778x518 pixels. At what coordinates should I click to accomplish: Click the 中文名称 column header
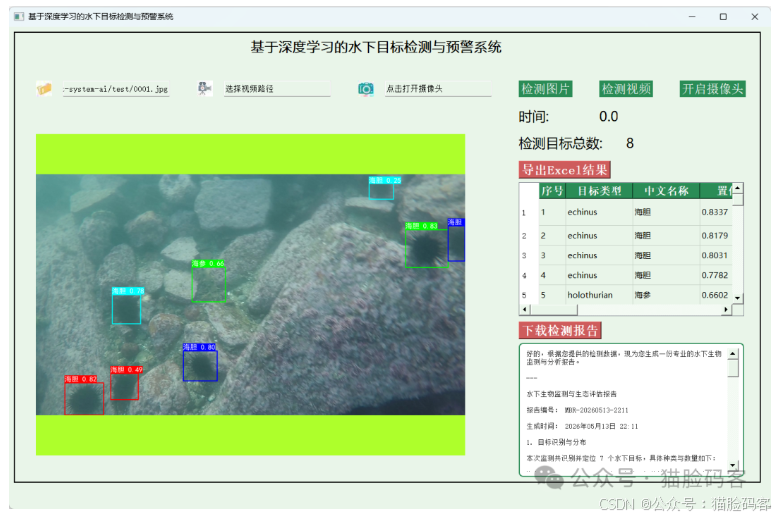(666, 191)
